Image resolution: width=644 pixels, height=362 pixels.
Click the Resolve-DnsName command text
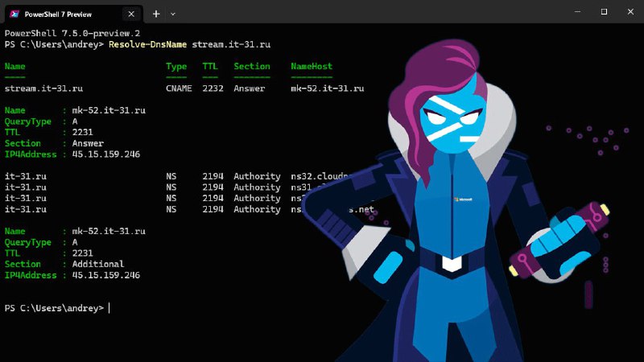pyautogui.click(x=147, y=44)
